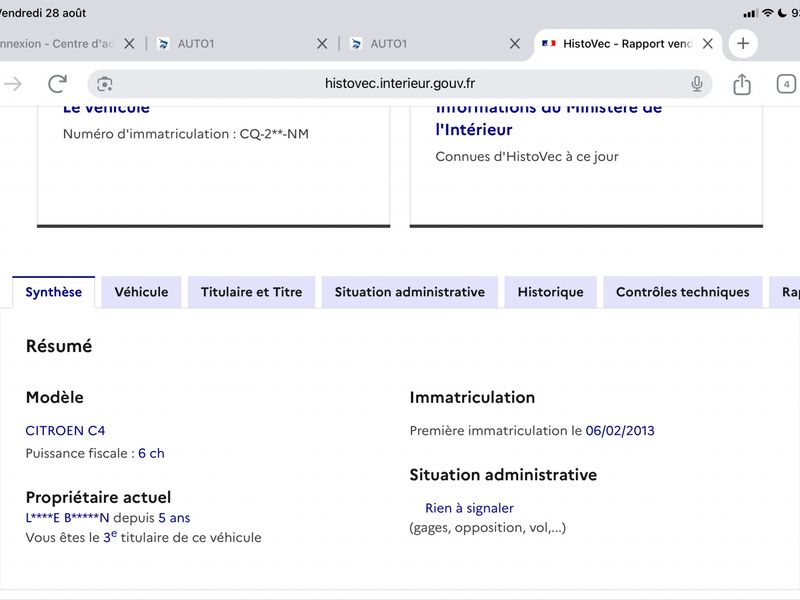Open the Historique tab
Viewport: 800px width, 600px height.
click(551, 292)
